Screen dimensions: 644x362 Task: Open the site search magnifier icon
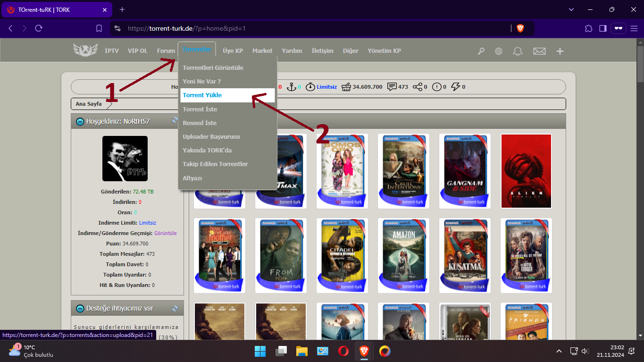pos(481,51)
